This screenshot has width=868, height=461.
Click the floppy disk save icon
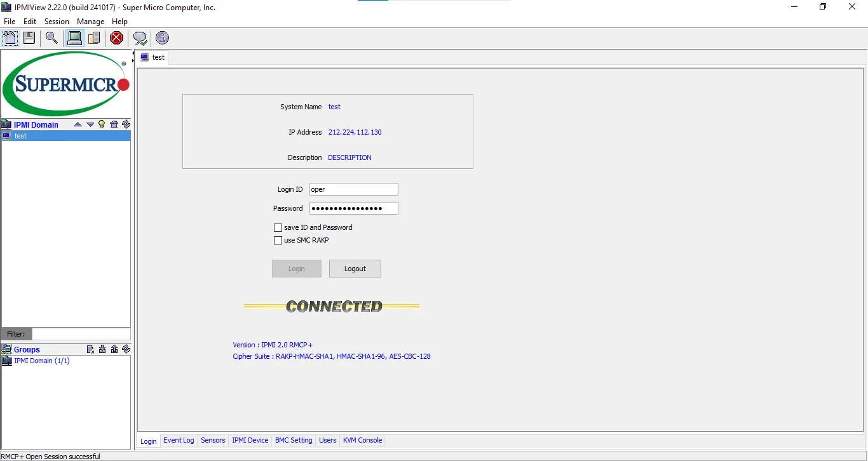29,38
